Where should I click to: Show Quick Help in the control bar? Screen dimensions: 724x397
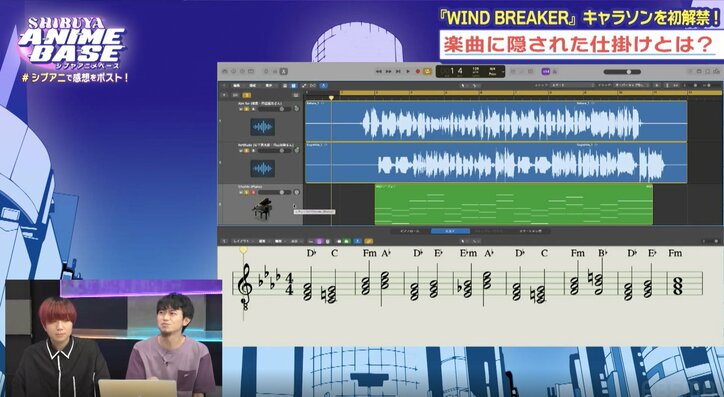(x=242, y=71)
